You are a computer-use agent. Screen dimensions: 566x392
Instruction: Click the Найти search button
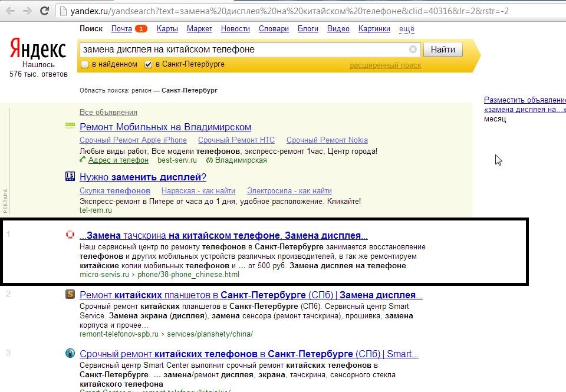(443, 50)
